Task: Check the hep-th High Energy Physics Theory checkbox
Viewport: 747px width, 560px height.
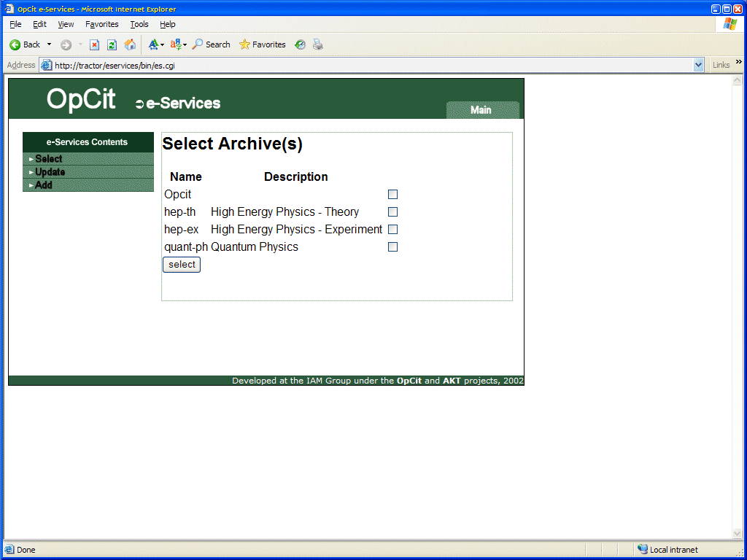Action: coord(392,212)
